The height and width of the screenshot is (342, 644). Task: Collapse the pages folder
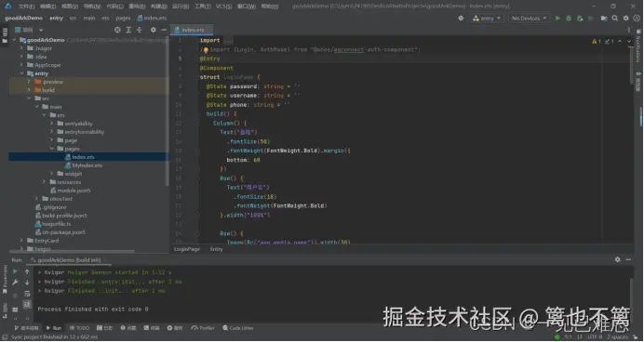(x=52, y=149)
